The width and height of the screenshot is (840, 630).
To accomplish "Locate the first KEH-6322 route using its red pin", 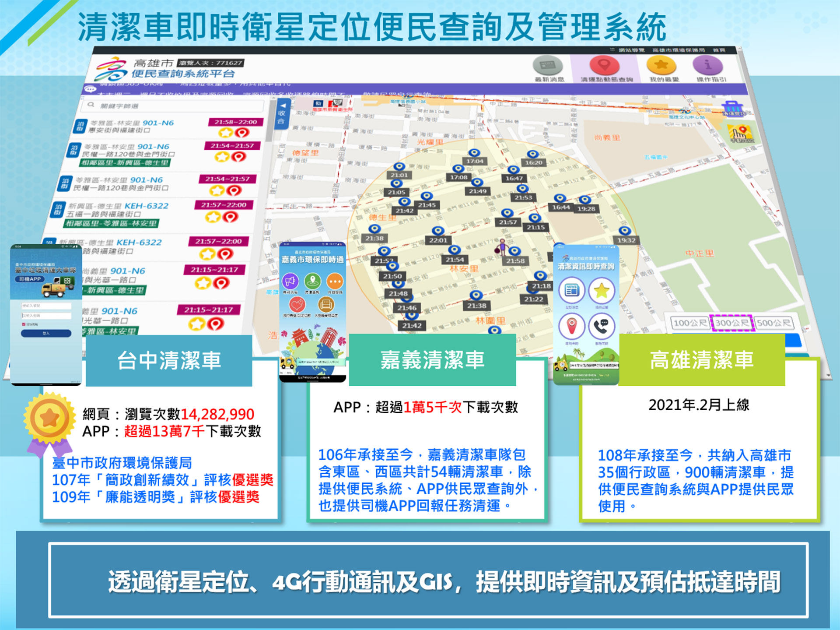I will [230, 217].
